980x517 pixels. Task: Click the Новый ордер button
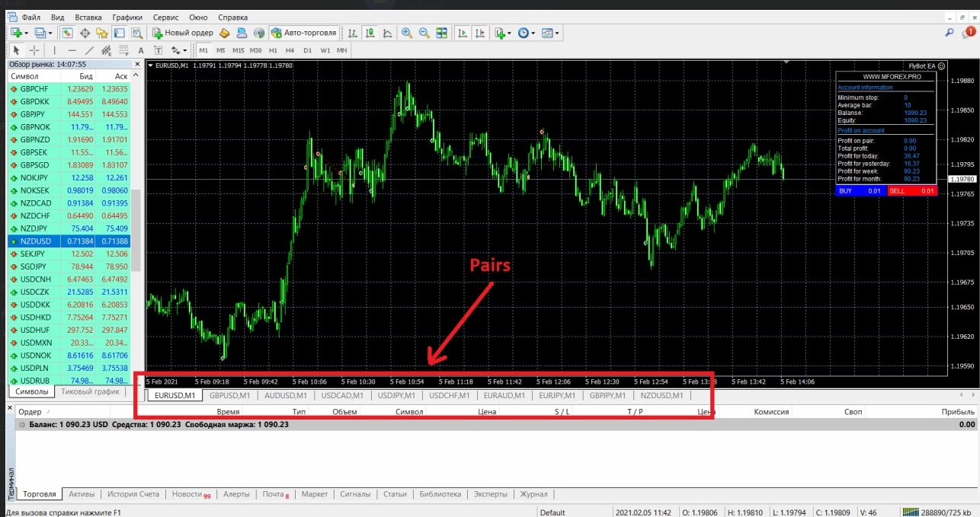(182, 33)
